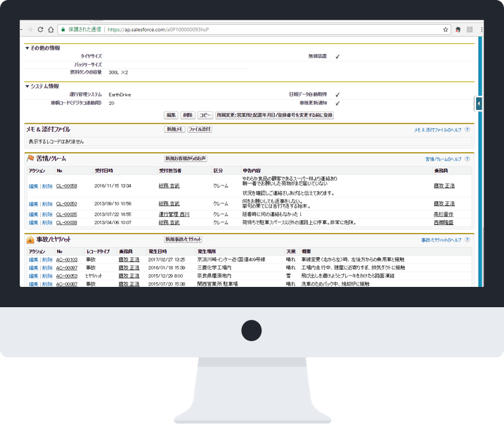
Task: Click the レコードタイプ column header
Action: (98, 251)
